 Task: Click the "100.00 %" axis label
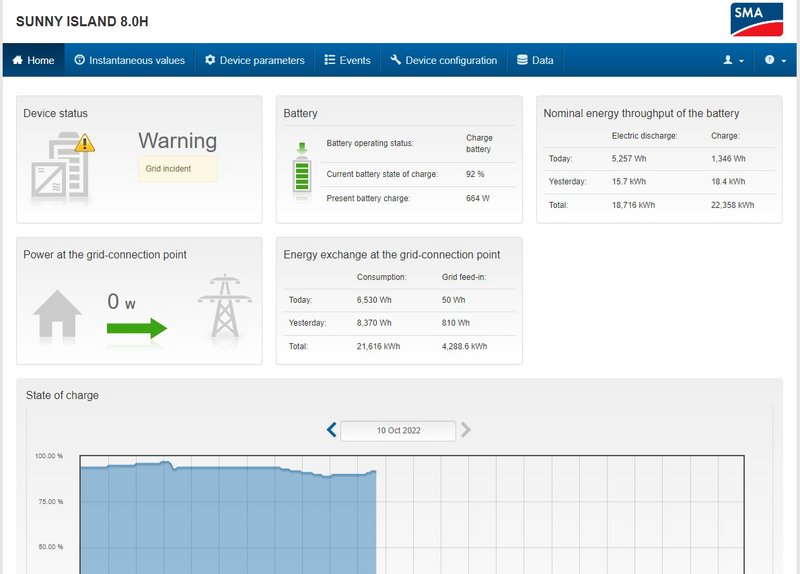click(x=49, y=456)
